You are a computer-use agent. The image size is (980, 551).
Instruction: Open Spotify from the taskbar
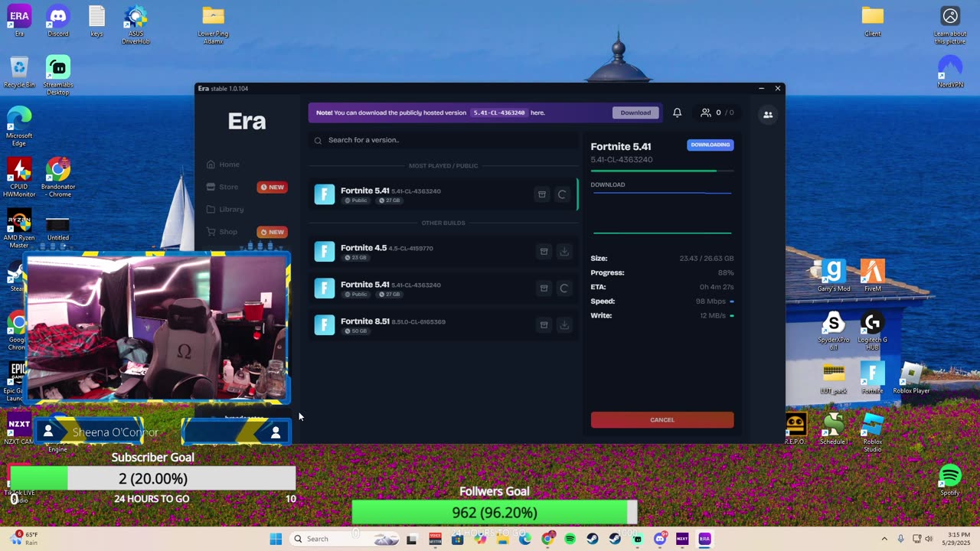[570, 539]
